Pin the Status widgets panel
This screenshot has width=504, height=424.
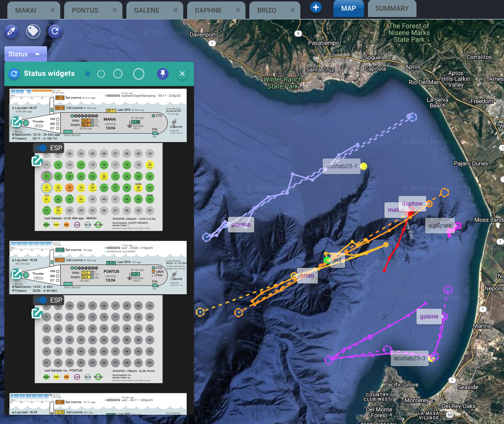[x=163, y=73]
